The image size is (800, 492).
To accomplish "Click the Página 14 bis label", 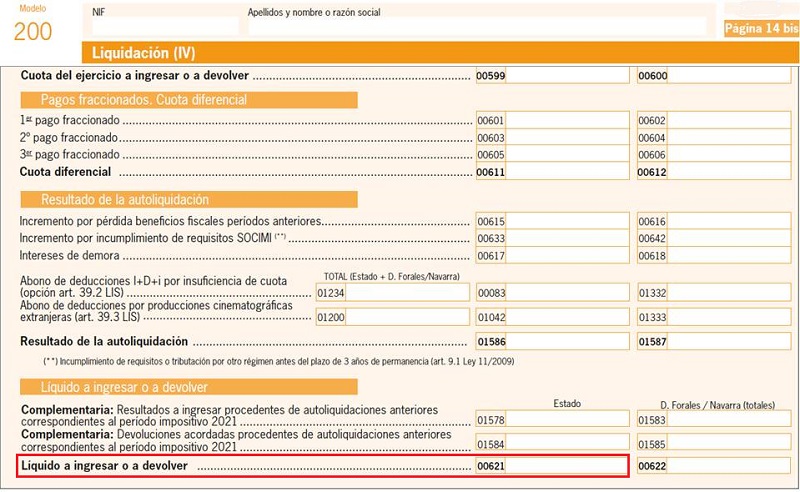I will pos(761,29).
